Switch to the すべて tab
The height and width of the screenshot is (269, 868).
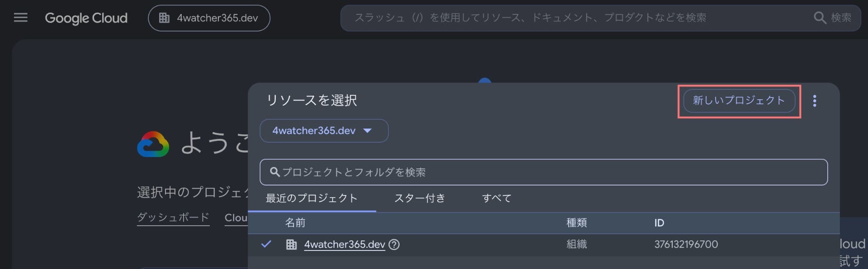497,198
